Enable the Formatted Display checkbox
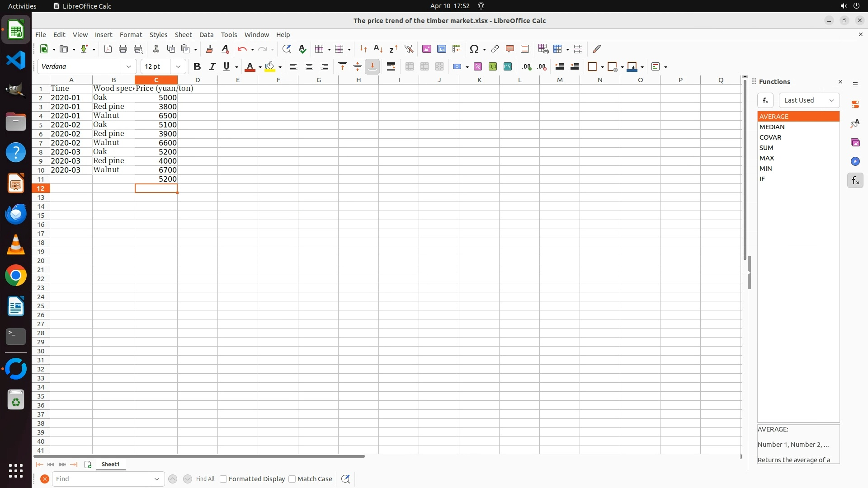This screenshot has height=488, width=868. (x=223, y=479)
